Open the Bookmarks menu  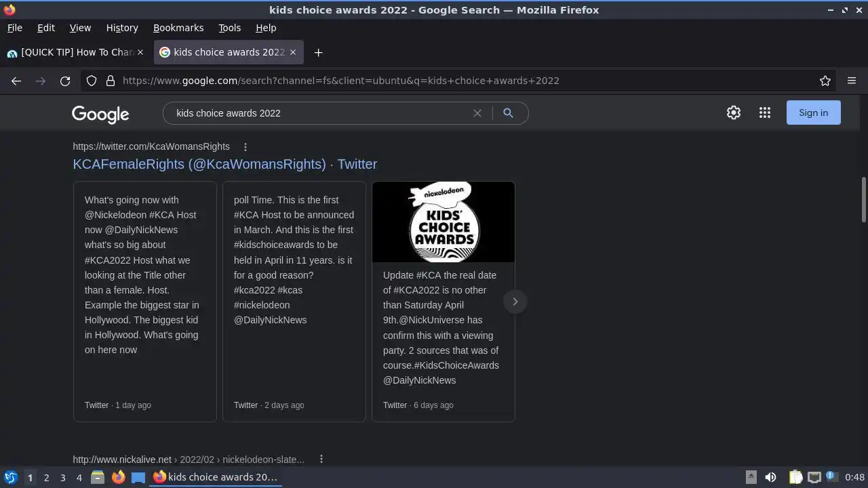pyautogui.click(x=178, y=28)
